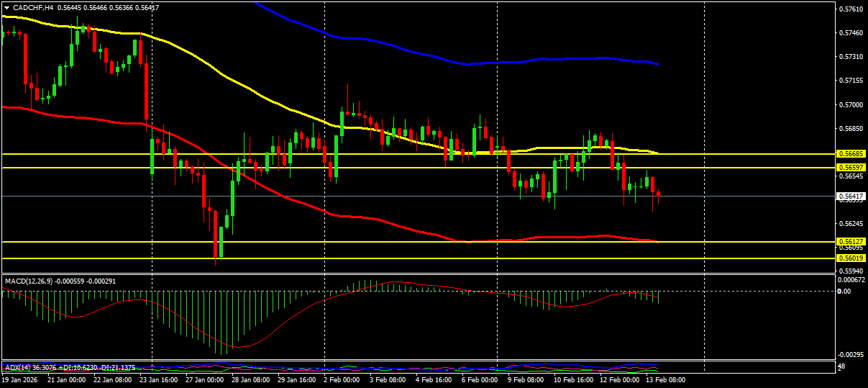Viewport: 868px width, 388px height.
Task: Click the 28 Jan 08:00 time label
Action: pos(250,379)
